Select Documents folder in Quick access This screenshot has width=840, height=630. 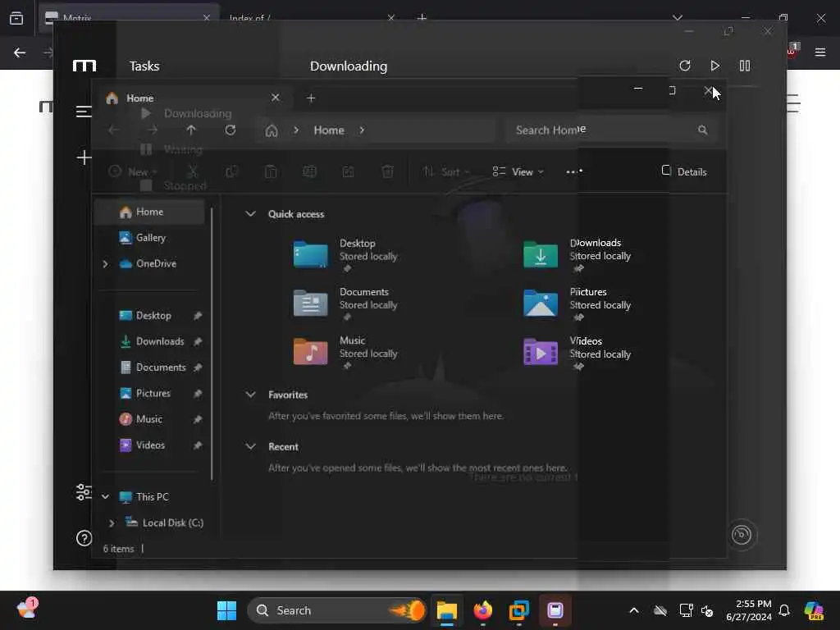click(345, 304)
